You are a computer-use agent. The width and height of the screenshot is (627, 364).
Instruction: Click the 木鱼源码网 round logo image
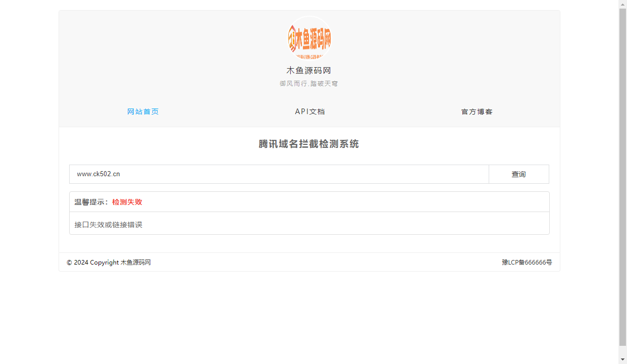click(x=309, y=38)
